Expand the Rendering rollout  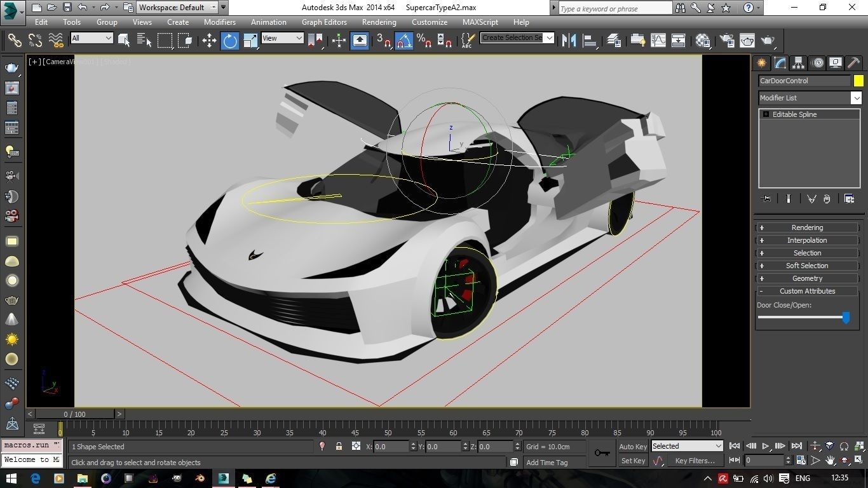click(807, 227)
